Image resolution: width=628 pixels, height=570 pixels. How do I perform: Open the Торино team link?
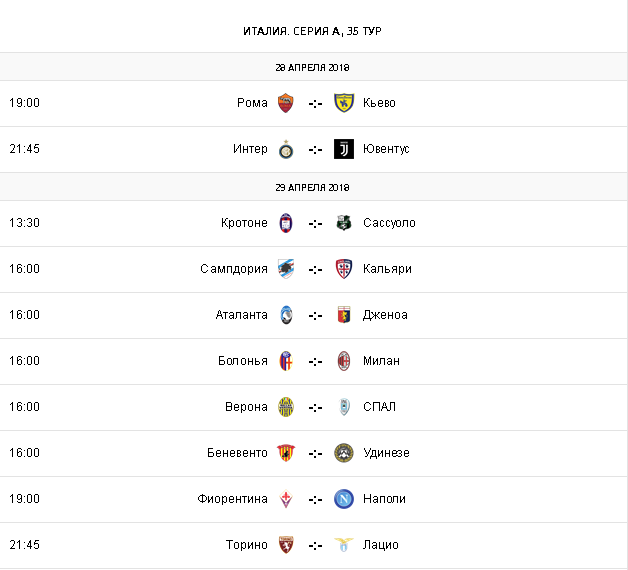pyautogui.click(x=247, y=545)
